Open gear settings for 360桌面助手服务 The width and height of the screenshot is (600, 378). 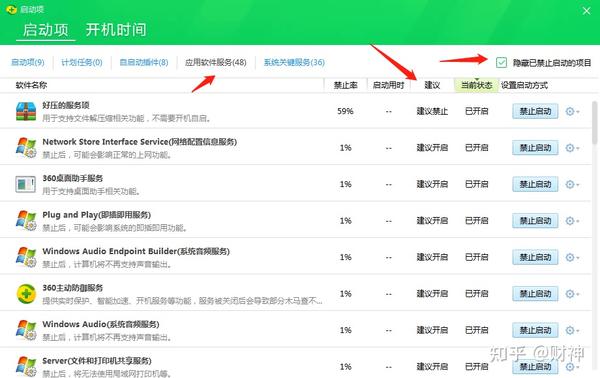pos(572,184)
